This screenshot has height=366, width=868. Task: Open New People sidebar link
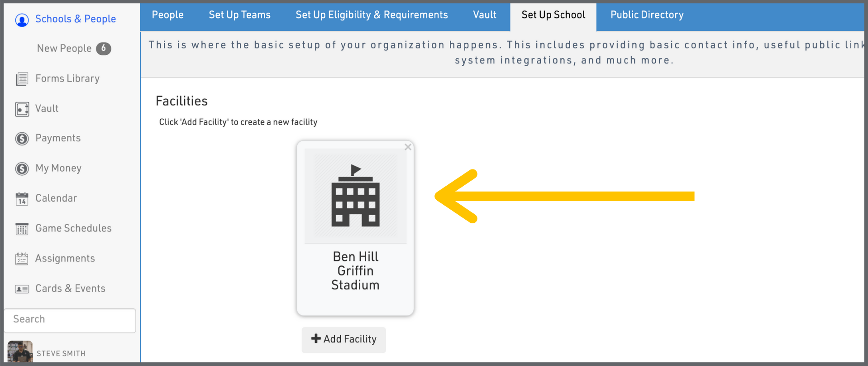(64, 48)
